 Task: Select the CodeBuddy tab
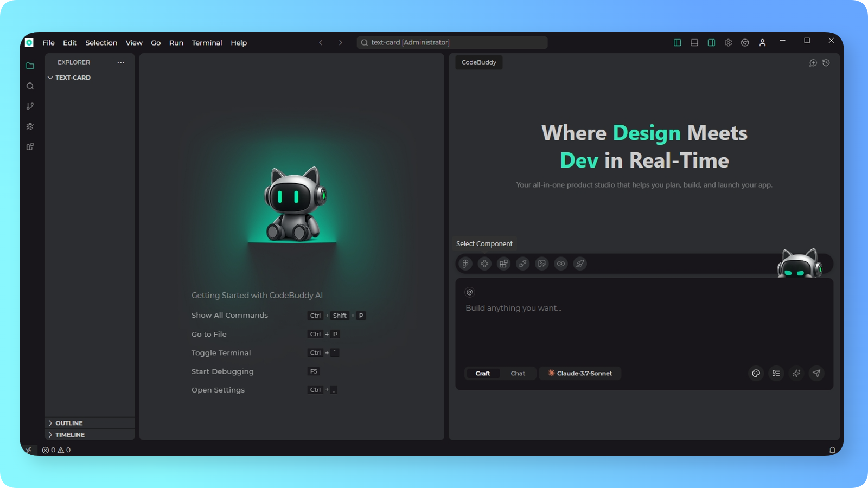[478, 62]
